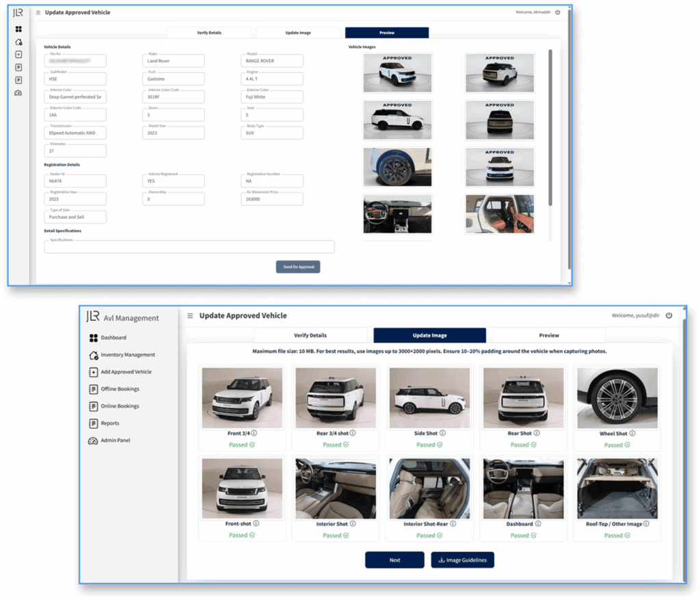Select the highlighted Update Image tab
The image size is (700, 600).
coord(429,335)
